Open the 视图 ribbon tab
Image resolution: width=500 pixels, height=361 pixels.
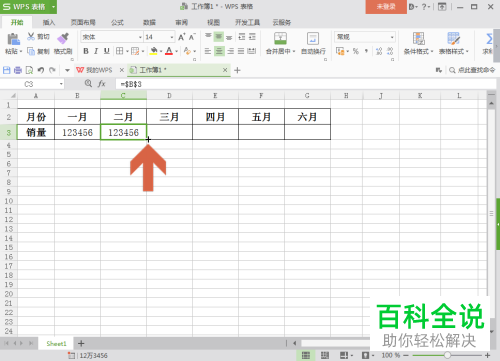(213, 22)
